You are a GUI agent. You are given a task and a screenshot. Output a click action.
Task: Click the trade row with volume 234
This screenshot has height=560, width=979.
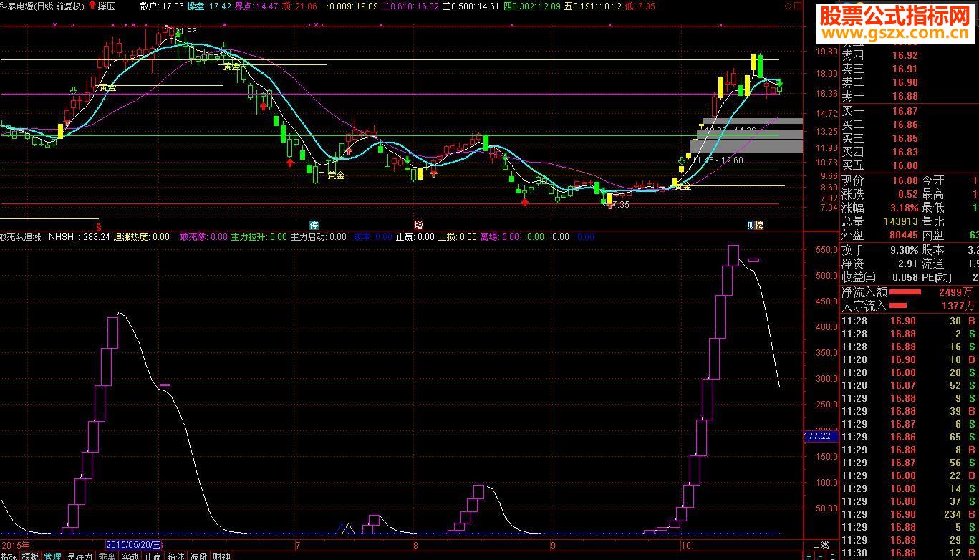(x=910, y=514)
